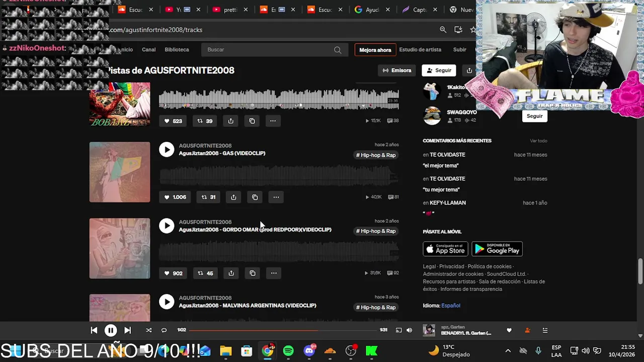
Task: Follow the artist from the player bar
Action: pos(527,330)
